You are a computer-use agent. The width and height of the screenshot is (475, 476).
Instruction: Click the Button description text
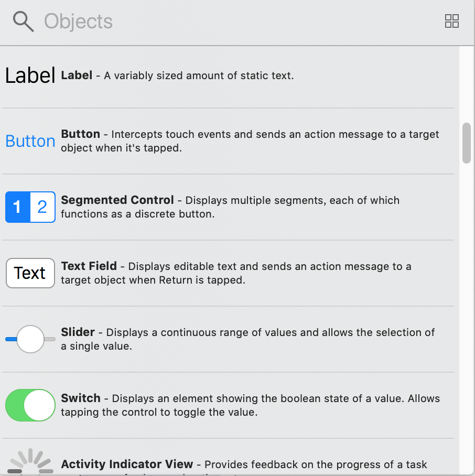(250, 141)
